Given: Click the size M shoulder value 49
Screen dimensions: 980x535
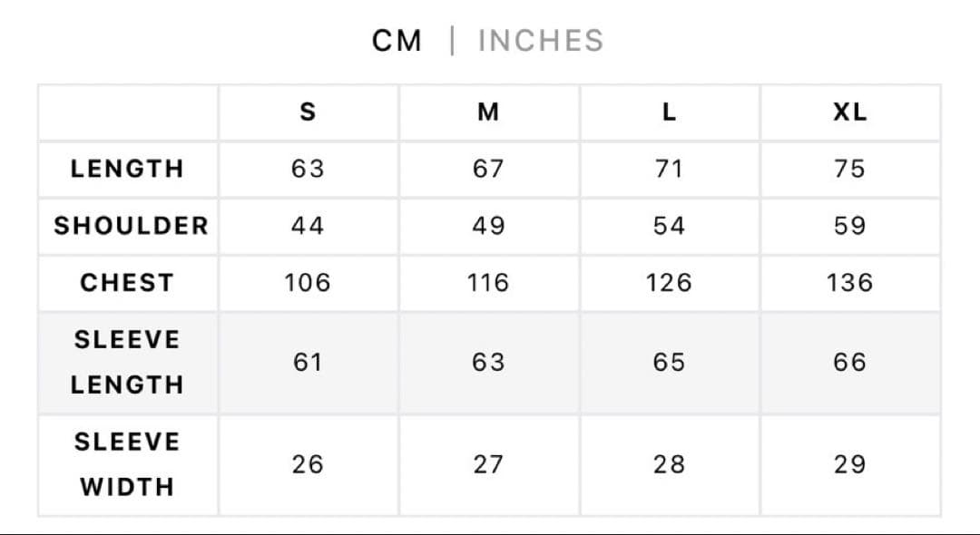Looking at the screenshot, I should coord(488,226).
